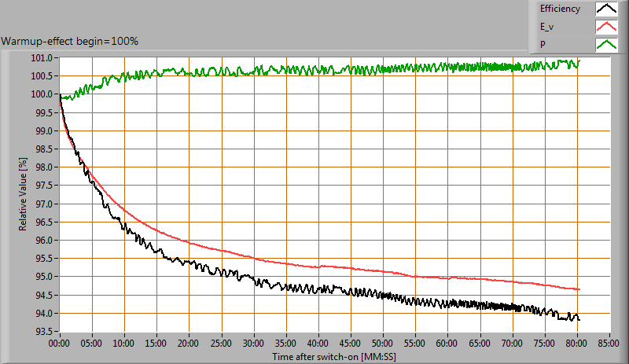Viewport: 629px width, 364px height.
Task: Select the P label in the legend
Action: coord(543,45)
